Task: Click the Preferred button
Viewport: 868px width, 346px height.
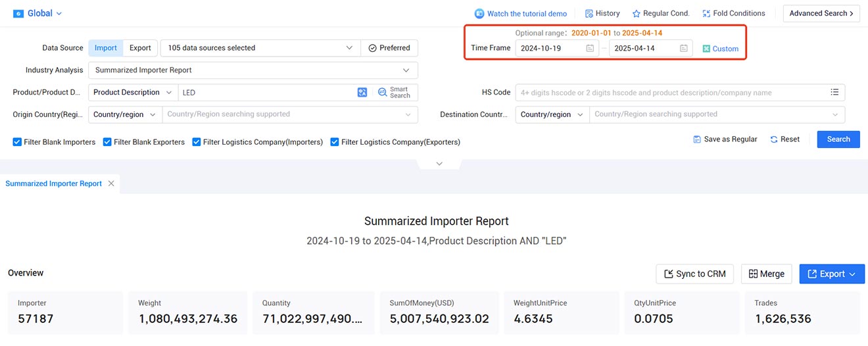Action: coord(389,48)
